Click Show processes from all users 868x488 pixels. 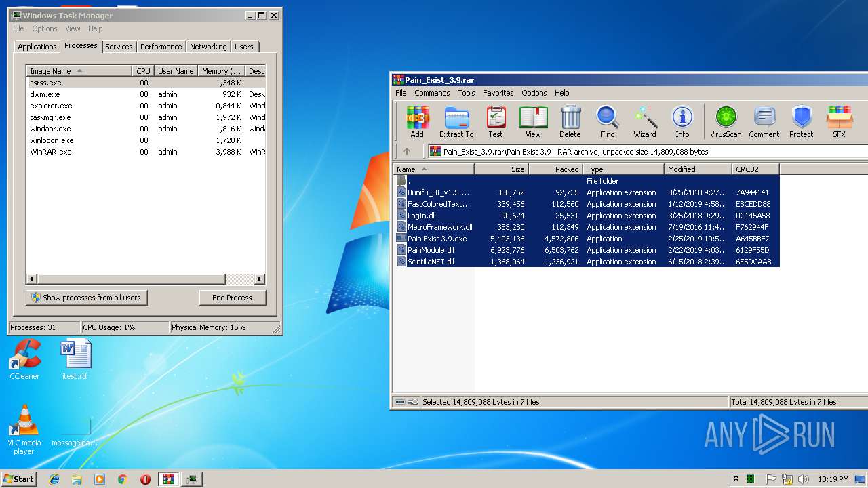click(x=86, y=298)
